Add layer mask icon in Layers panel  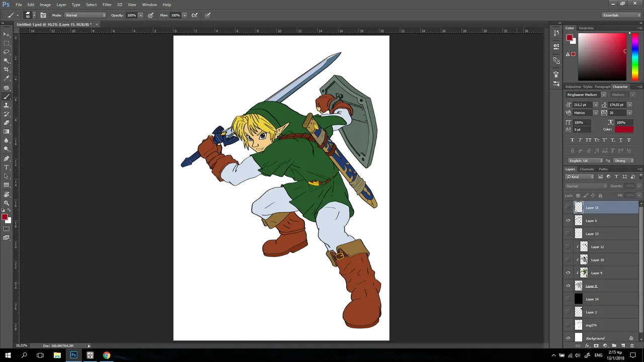596,345
